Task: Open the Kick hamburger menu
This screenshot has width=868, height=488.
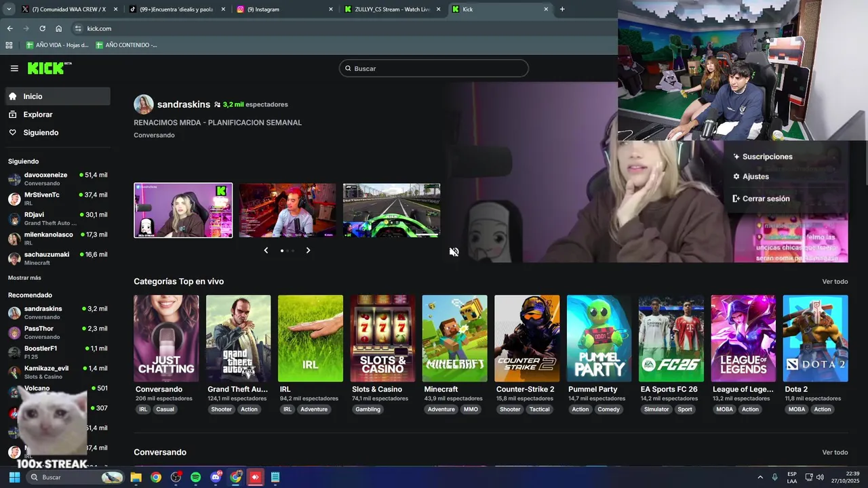Action: [14, 68]
